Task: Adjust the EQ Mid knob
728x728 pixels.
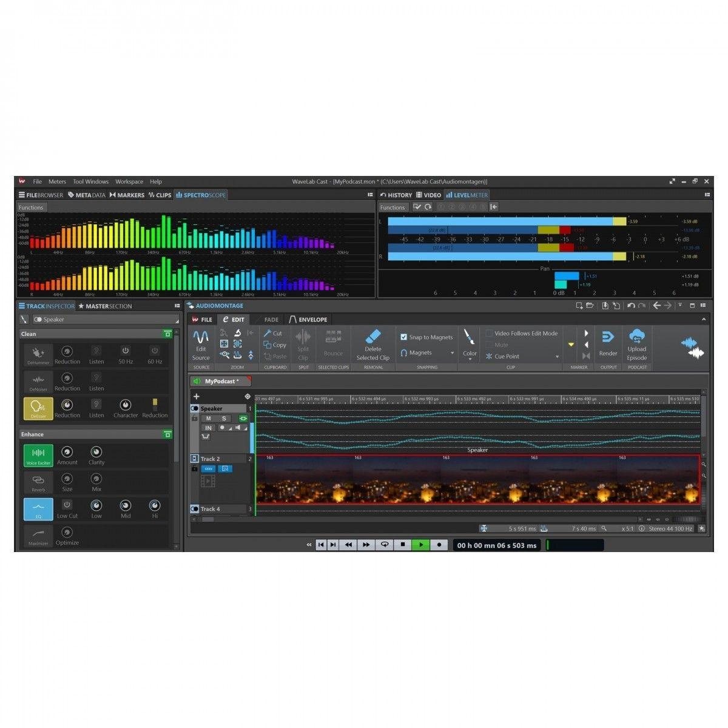Action: 125,505
